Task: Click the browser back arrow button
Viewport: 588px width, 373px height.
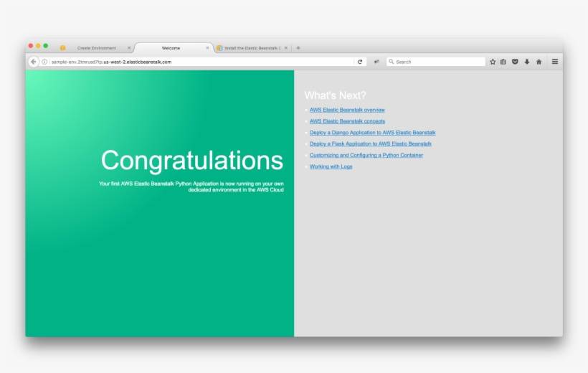Action: [x=34, y=62]
